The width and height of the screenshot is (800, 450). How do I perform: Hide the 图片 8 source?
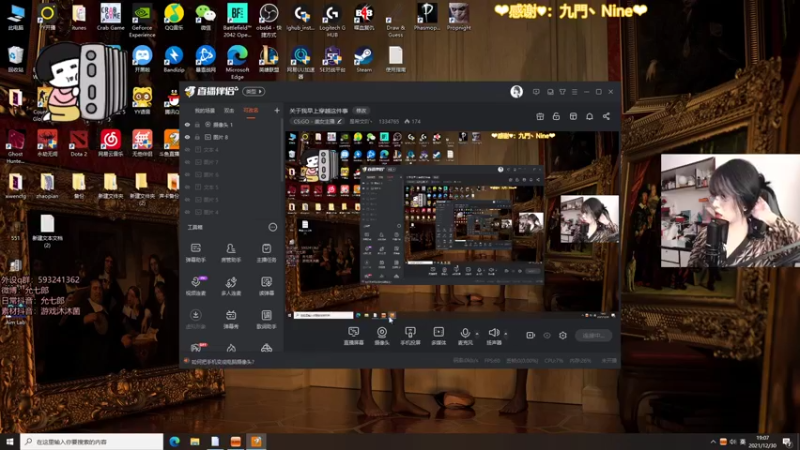pos(187,137)
